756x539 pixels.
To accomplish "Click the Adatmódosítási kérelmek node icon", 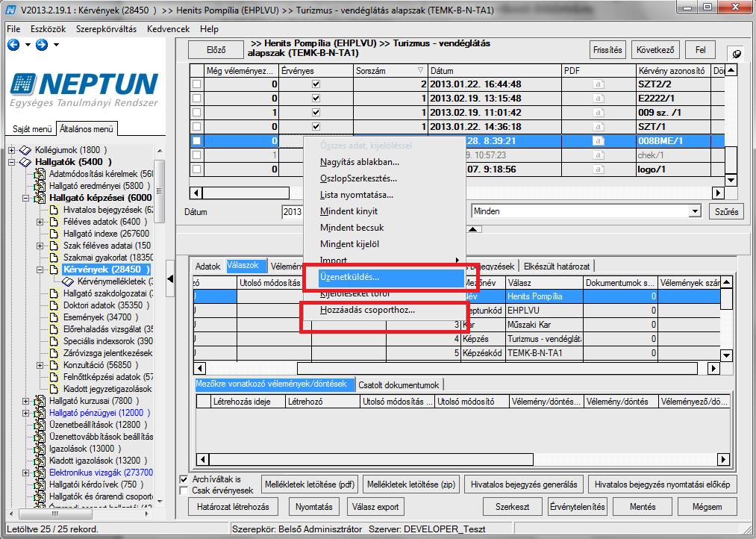I will [40, 174].
